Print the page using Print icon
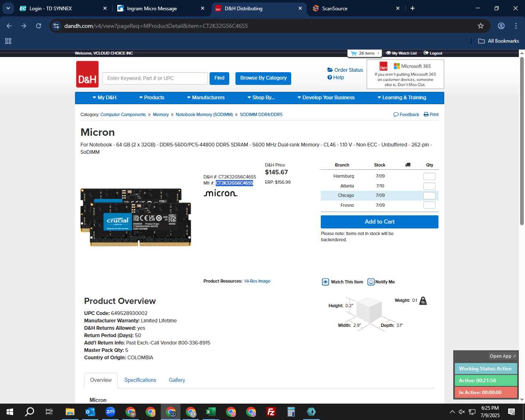525x420 pixels. [431, 115]
